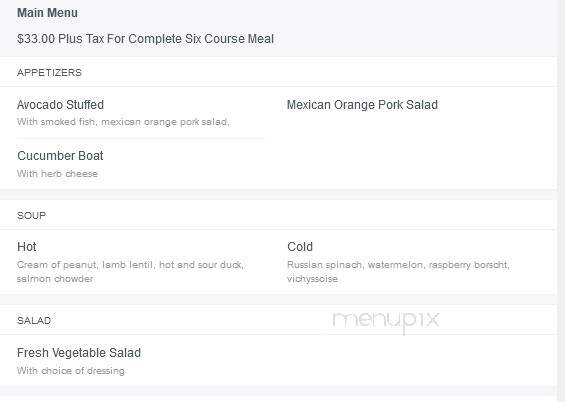
Task: Select Fresh Vegetable Salad item
Action: coord(79,353)
